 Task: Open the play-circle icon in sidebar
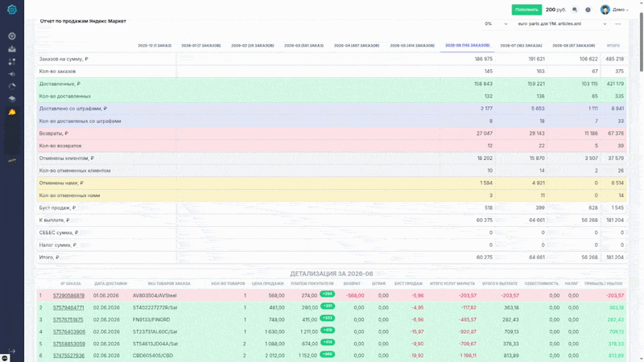pyautogui.click(x=12, y=36)
